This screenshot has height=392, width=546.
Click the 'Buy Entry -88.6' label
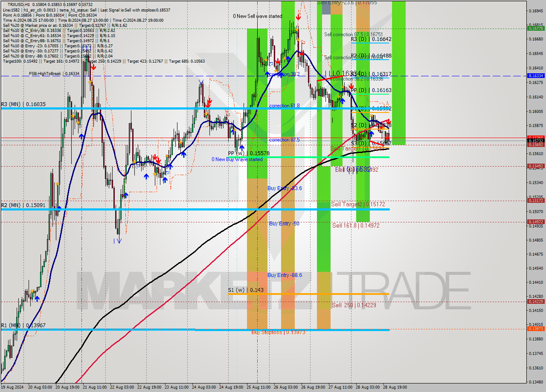(285, 275)
